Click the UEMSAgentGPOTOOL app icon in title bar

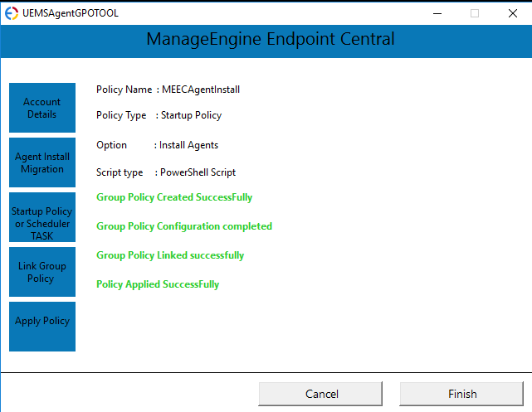point(11,13)
